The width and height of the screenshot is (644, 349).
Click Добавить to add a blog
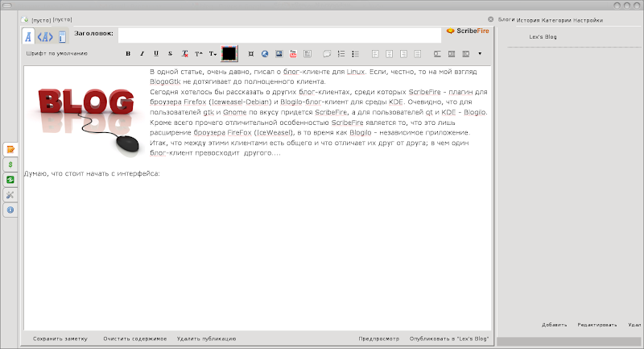click(x=554, y=325)
